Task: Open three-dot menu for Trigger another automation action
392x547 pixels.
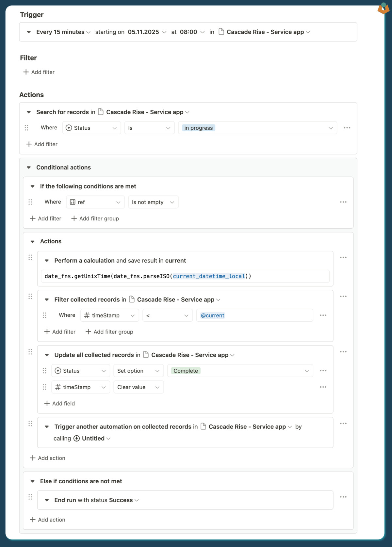Action: click(343, 424)
